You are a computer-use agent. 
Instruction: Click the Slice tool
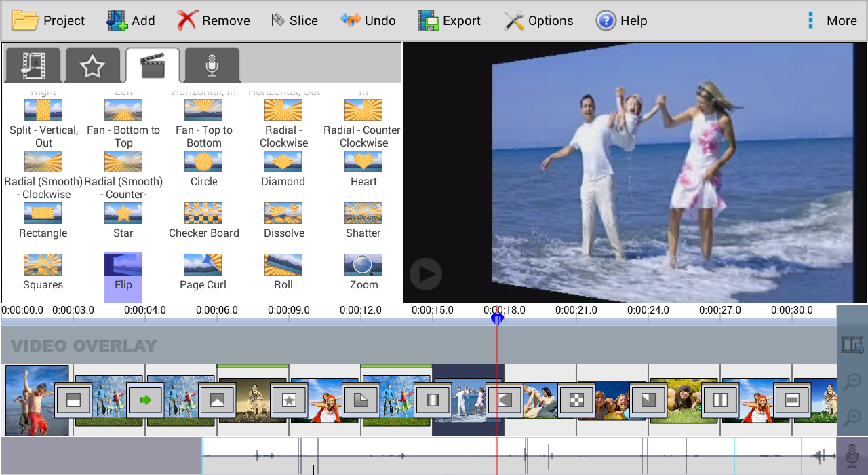tap(294, 20)
